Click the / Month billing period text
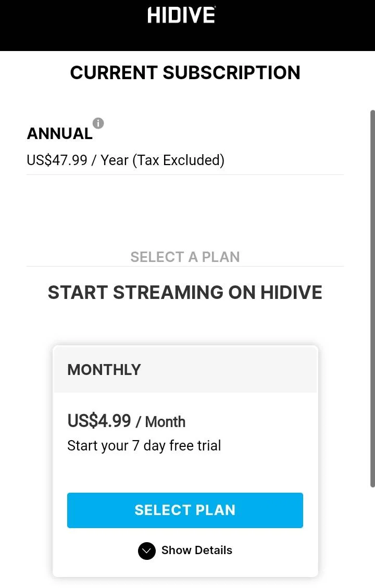 pos(160,422)
